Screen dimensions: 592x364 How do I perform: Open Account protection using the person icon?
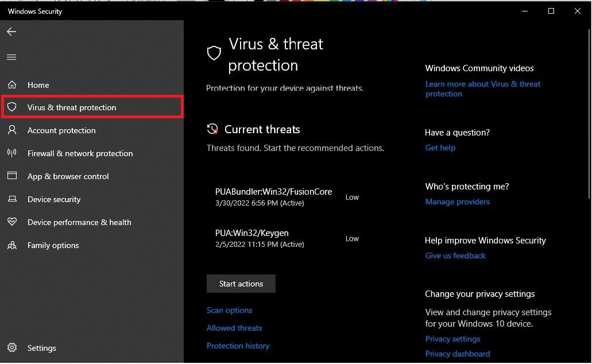(x=11, y=130)
